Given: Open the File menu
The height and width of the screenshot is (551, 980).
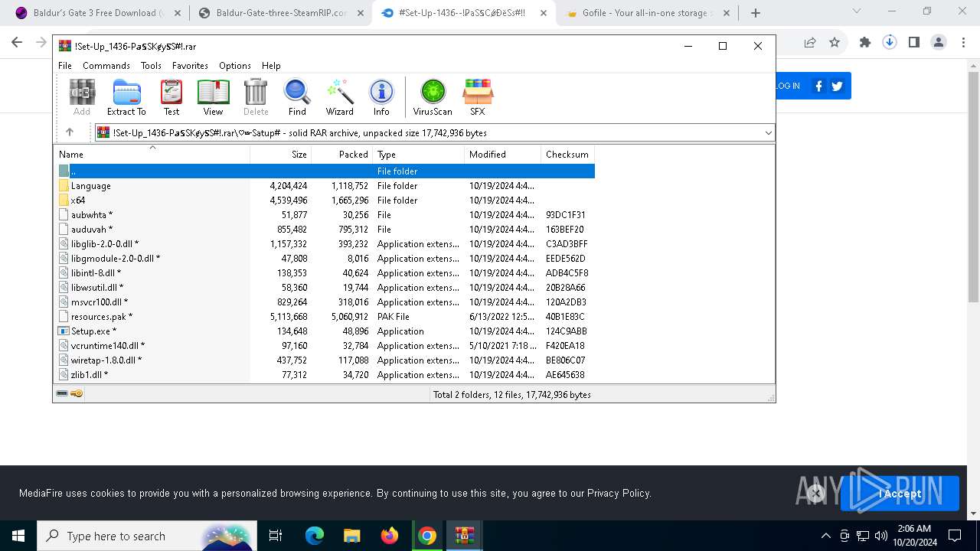Looking at the screenshot, I should 65,66.
